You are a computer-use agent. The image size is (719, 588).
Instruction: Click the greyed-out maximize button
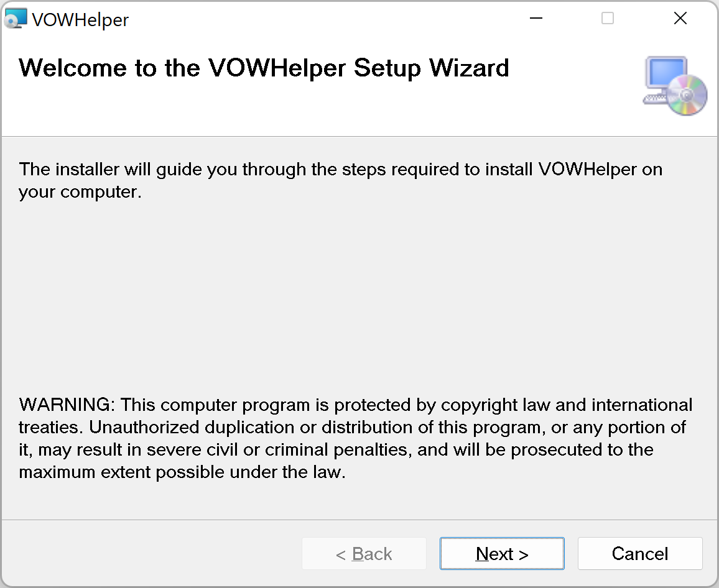coord(608,19)
